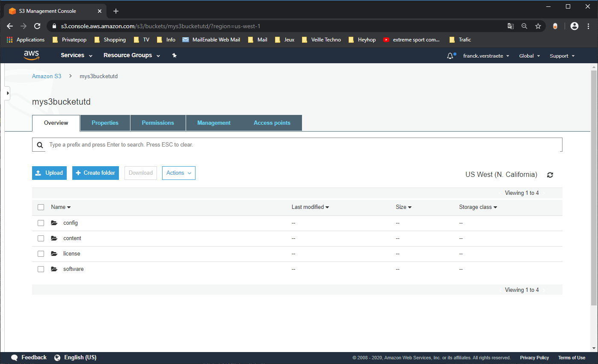Open the Global region dropdown
Viewport: 598px width, 364px height.
click(x=530, y=56)
